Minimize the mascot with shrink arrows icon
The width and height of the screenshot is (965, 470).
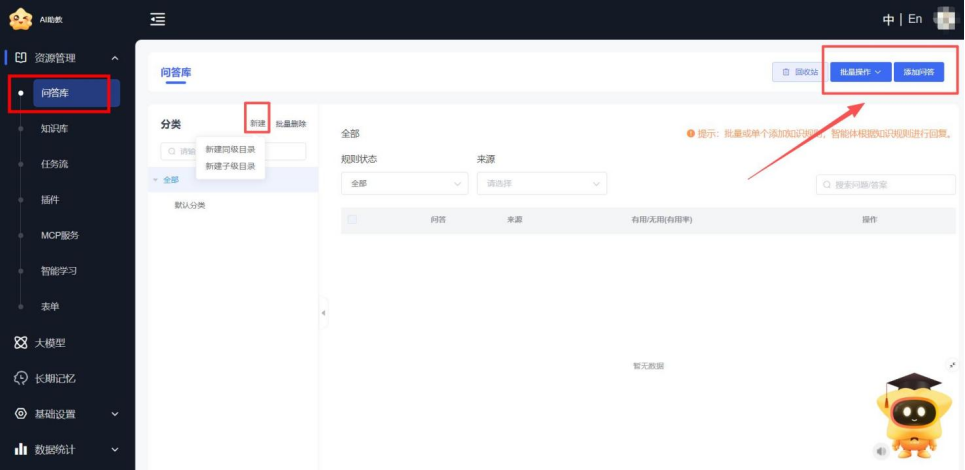(x=953, y=365)
